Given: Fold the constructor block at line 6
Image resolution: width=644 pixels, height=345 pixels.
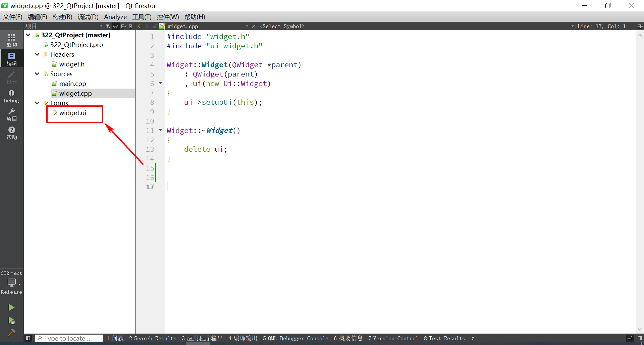Looking at the screenshot, I should coord(161,83).
